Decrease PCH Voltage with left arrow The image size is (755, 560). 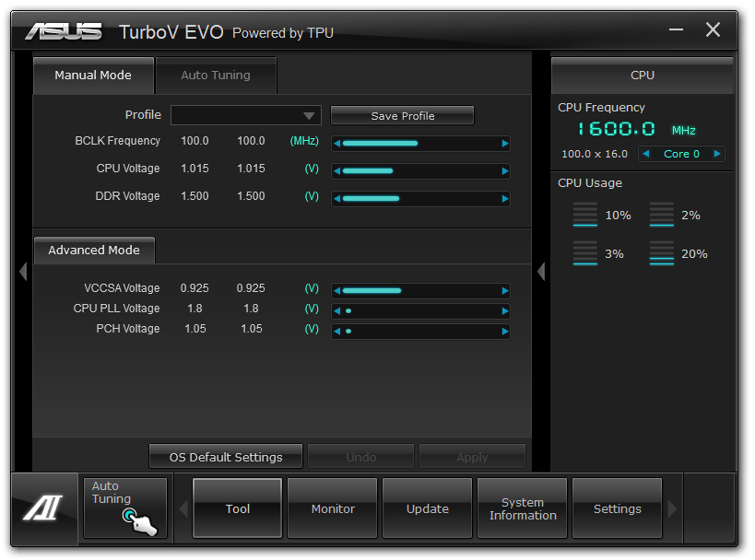(x=337, y=331)
